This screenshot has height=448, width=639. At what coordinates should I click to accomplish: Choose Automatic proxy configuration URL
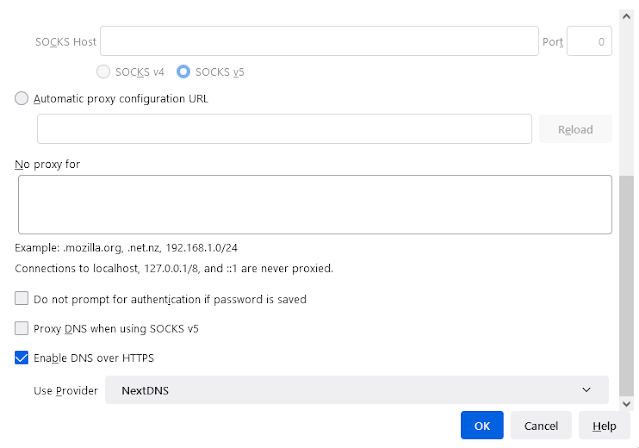point(23,99)
